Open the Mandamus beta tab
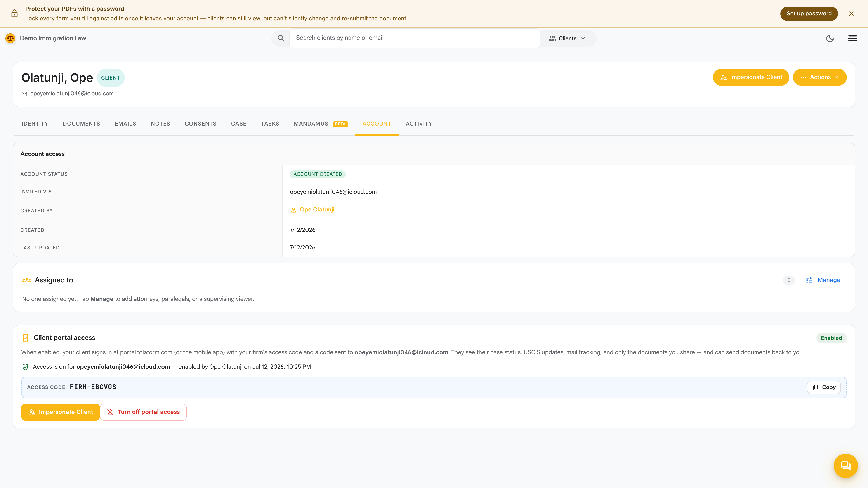The width and height of the screenshot is (868, 488). coord(321,124)
